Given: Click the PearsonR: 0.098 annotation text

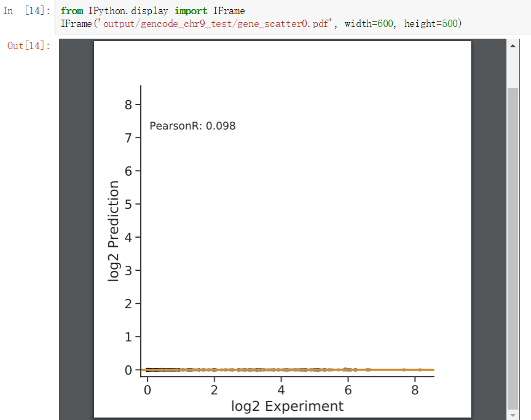Looking at the screenshot, I should [193, 125].
